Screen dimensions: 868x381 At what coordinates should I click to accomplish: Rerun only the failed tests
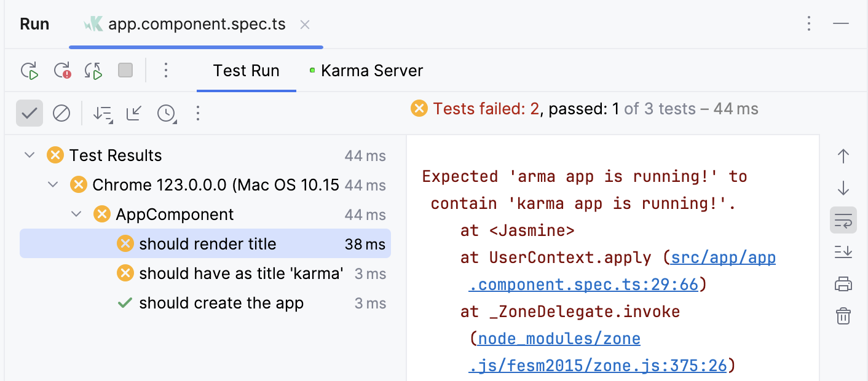(61, 70)
